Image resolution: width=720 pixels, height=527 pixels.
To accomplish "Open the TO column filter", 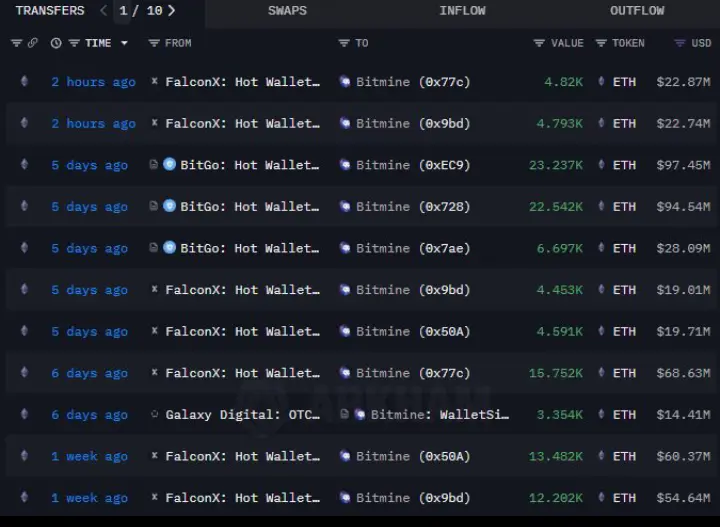I will click(344, 43).
